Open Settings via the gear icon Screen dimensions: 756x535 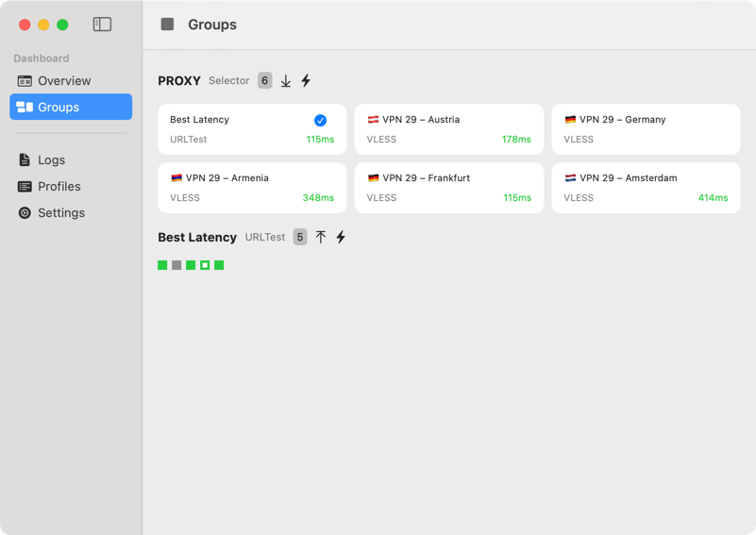tap(25, 213)
